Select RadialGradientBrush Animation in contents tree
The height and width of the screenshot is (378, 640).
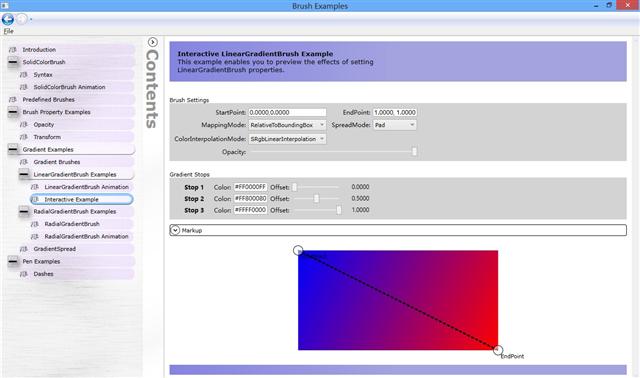pos(86,236)
